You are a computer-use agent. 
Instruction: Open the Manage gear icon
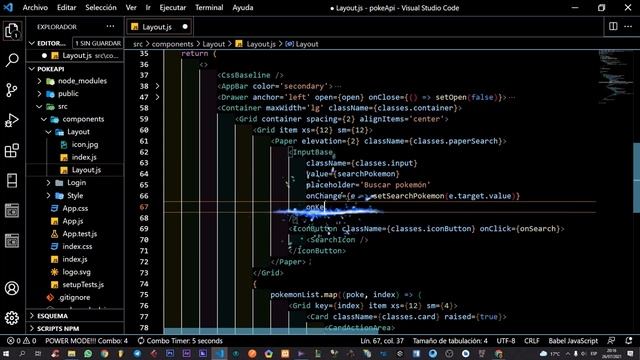(x=12, y=318)
